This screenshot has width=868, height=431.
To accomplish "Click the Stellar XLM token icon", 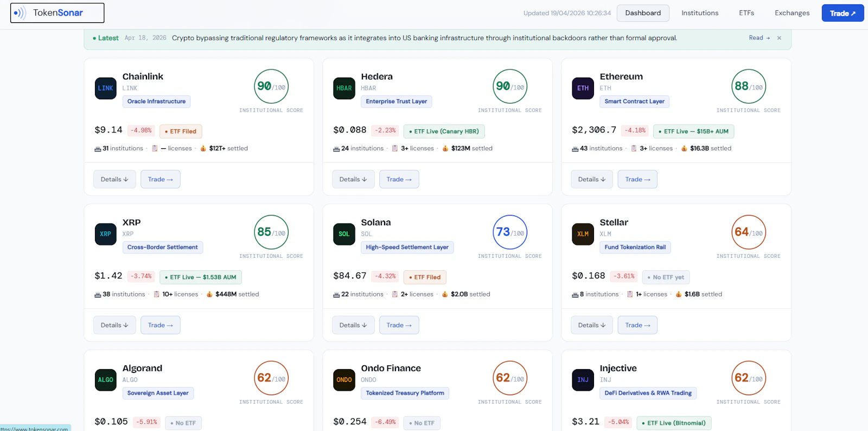I will pyautogui.click(x=583, y=234).
